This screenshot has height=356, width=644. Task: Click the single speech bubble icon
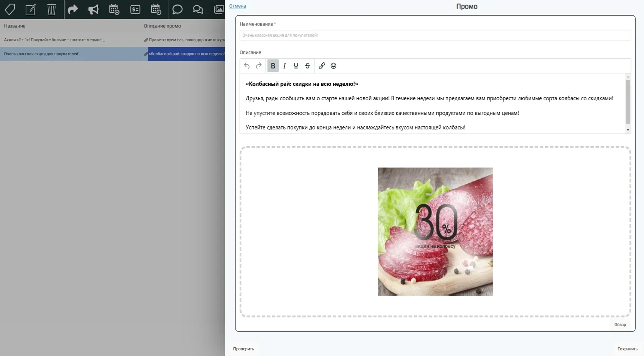[177, 9]
